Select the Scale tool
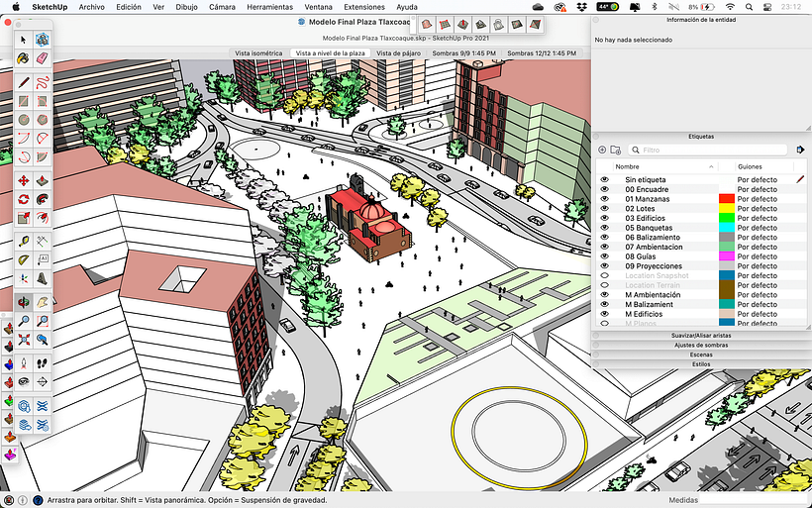 point(24,218)
